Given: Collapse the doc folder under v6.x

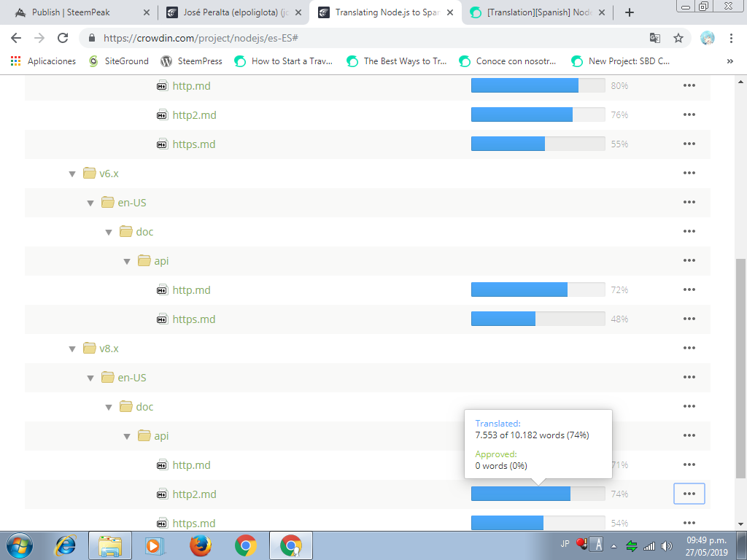Looking at the screenshot, I should (109, 232).
